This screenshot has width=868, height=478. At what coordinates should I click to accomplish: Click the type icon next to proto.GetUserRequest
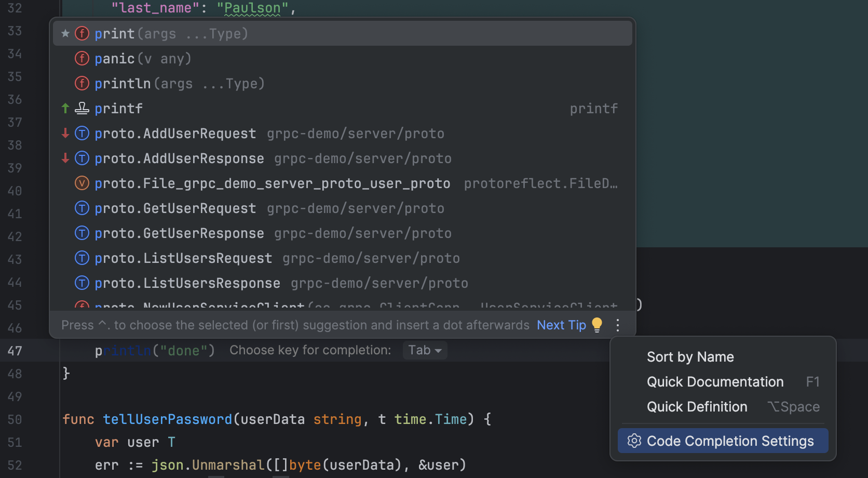pyautogui.click(x=82, y=208)
